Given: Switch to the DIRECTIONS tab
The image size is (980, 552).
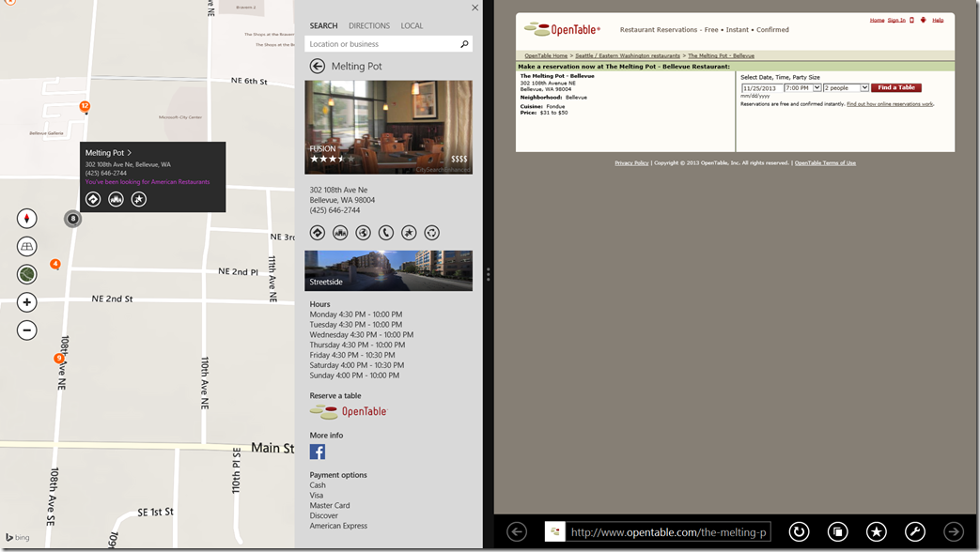Looking at the screenshot, I should (369, 26).
